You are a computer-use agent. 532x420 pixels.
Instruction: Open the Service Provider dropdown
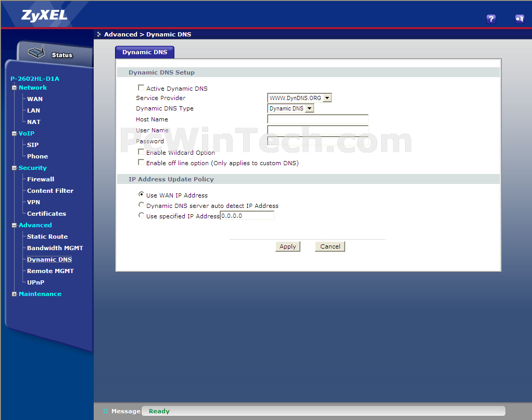click(x=299, y=98)
